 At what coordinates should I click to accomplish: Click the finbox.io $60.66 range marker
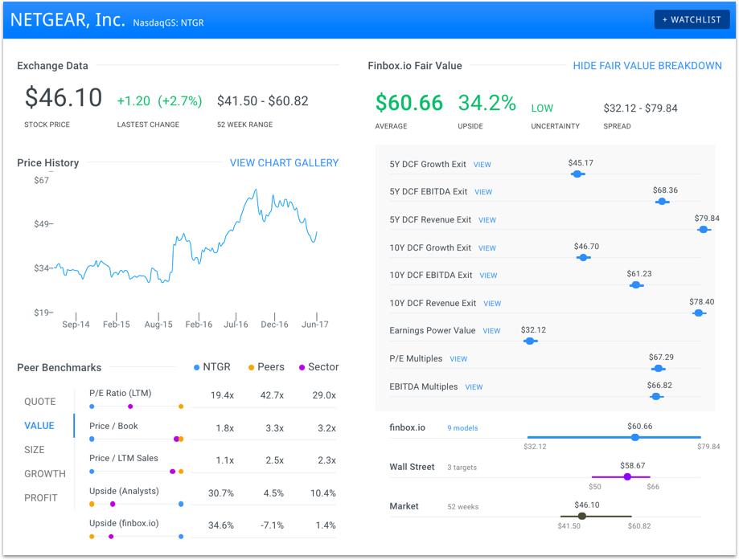(x=634, y=438)
